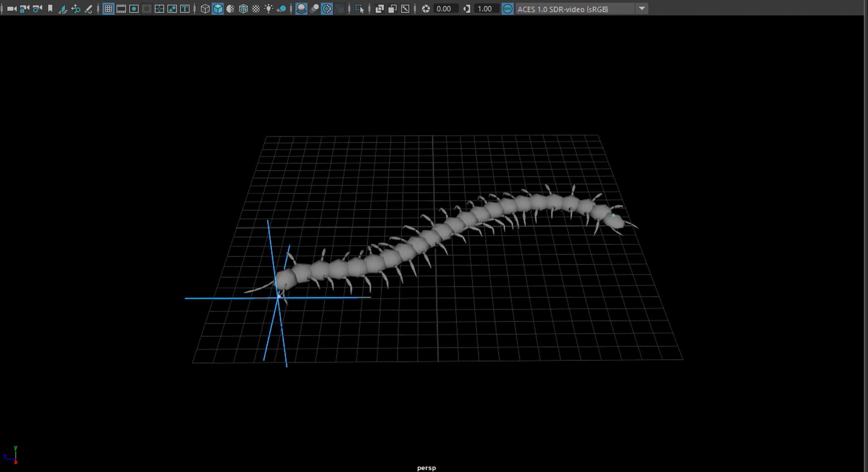Toggle the Resolution Gate icon
Viewport: 868px width, 472px height.
134,9
